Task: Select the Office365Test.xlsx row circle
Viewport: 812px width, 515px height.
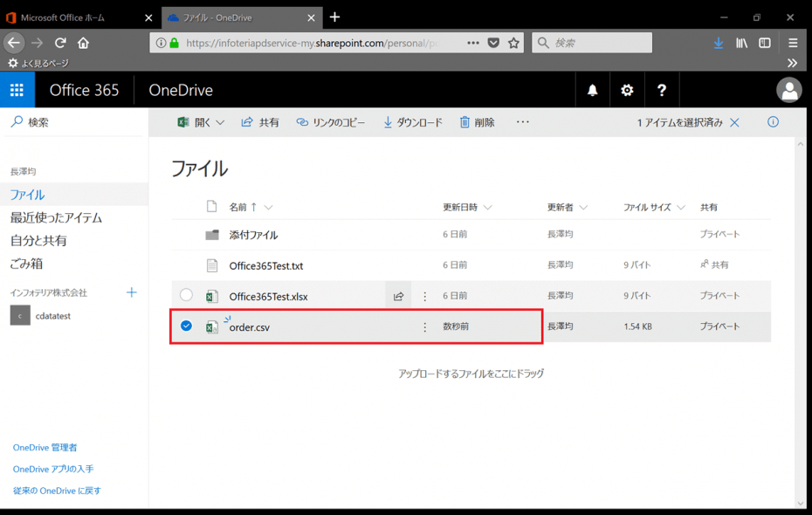Action: [187, 295]
